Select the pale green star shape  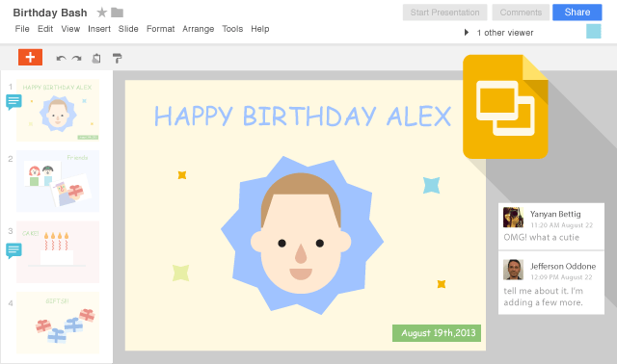pyautogui.click(x=180, y=273)
